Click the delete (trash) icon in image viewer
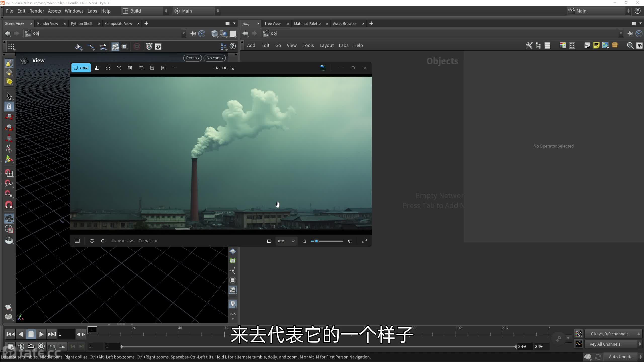 (130, 68)
